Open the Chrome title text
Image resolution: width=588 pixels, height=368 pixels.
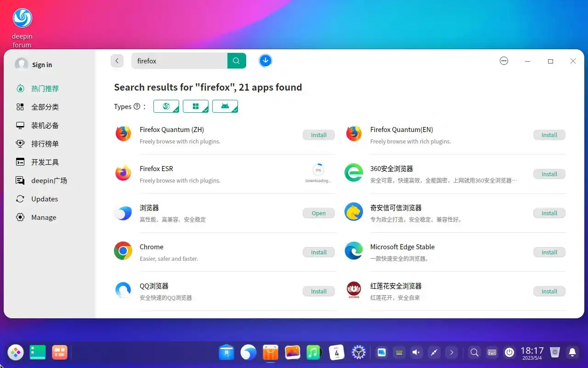tap(152, 247)
